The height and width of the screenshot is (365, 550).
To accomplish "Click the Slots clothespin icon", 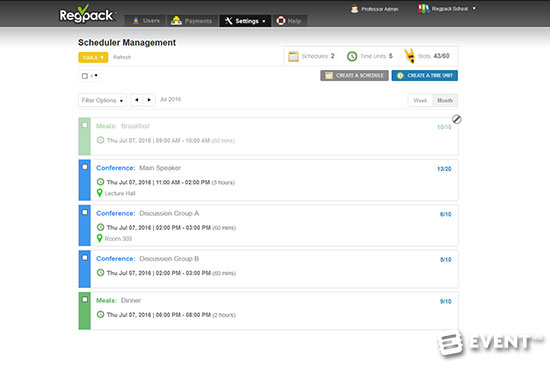I will [x=409, y=56].
